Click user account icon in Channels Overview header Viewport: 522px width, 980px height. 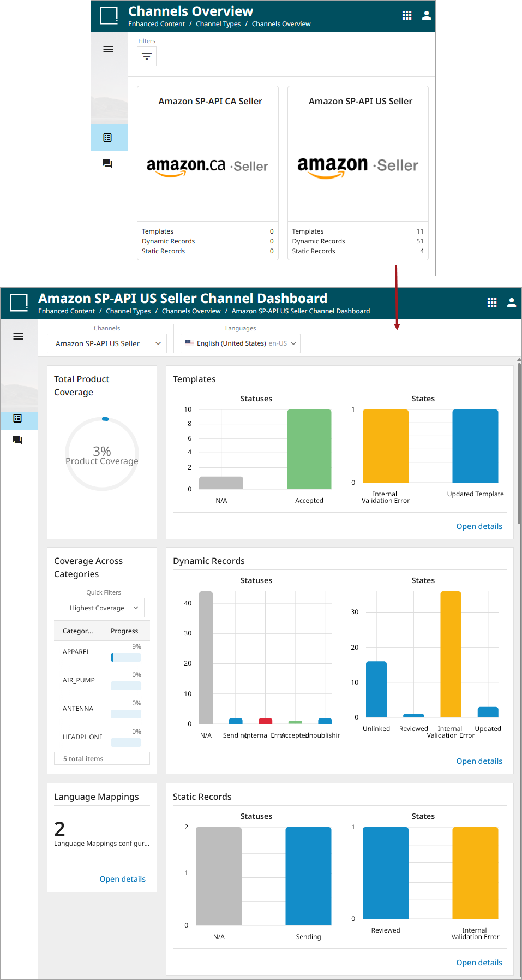coord(427,15)
